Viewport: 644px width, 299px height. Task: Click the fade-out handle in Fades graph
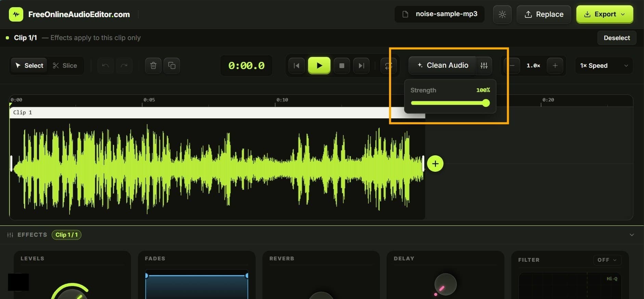tap(247, 275)
